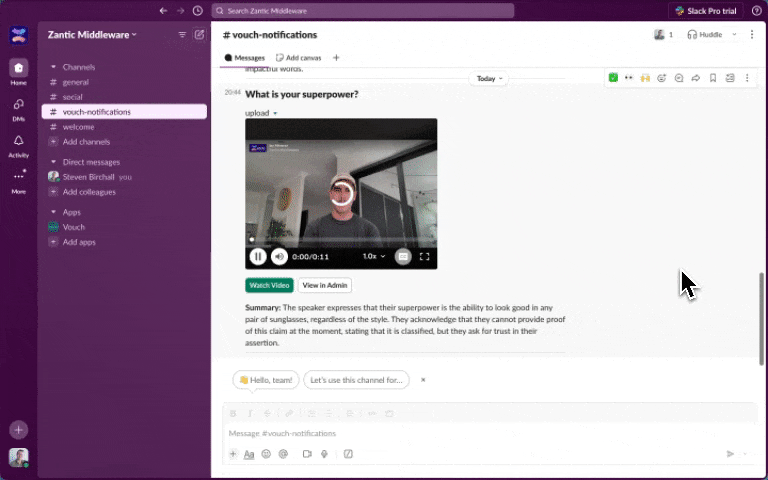Add a new tab with plus
The image size is (768, 480).
336,58
